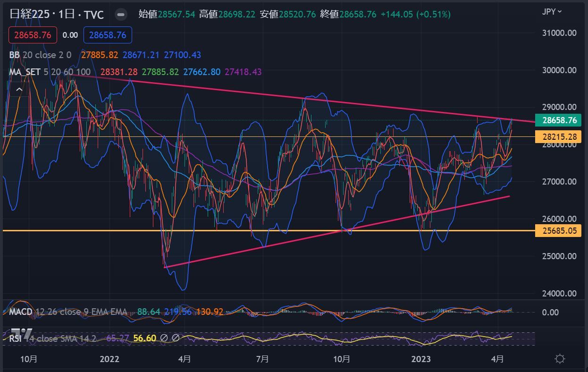Click the gray minus icon beside TVC
The image size is (588, 372).
click(x=121, y=14)
